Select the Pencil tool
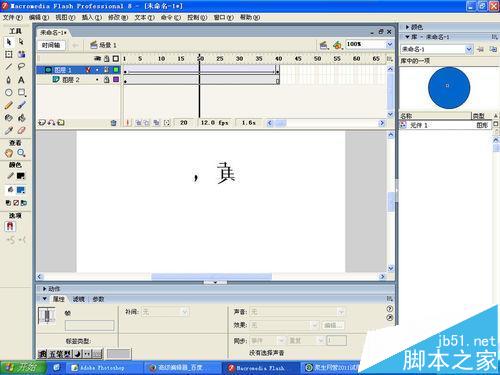Viewport: 500px width, 375px height. point(9,105)
